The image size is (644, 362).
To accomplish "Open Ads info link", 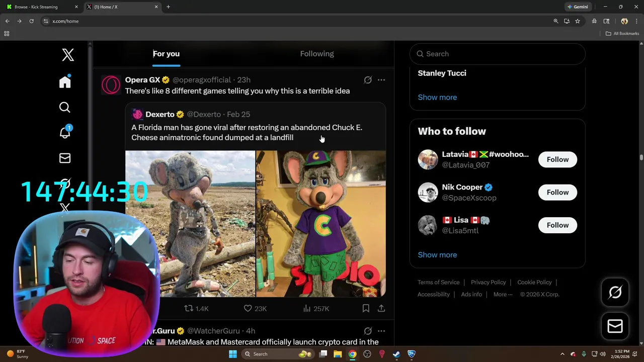I will coord(471,295).
